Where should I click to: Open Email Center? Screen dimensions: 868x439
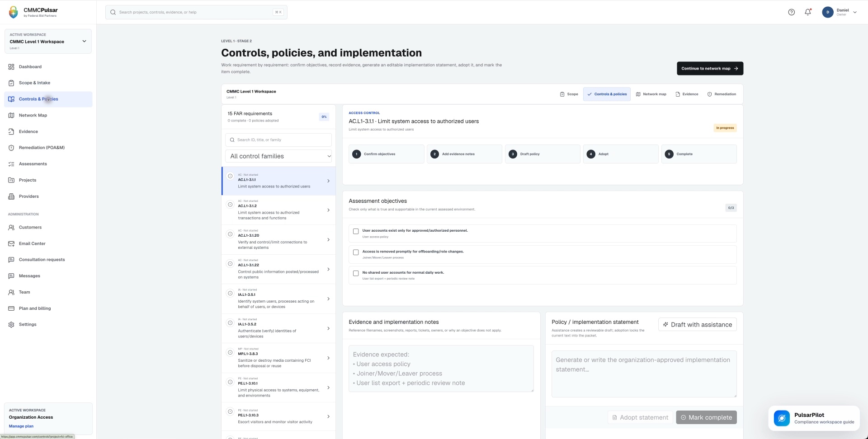(48, 244)
